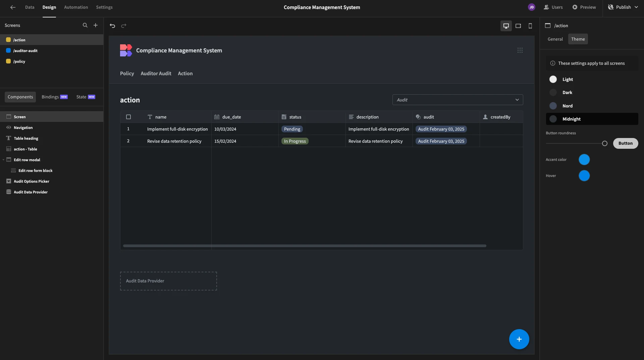The width and height of the screenshot is (644, 360).
Task: Click the Action navigation link
Action: pos(185,73)
